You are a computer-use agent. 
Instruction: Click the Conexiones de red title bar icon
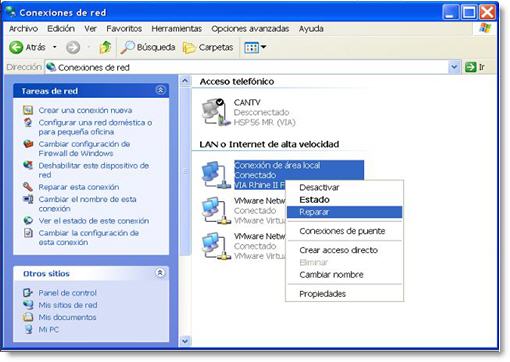10,12
